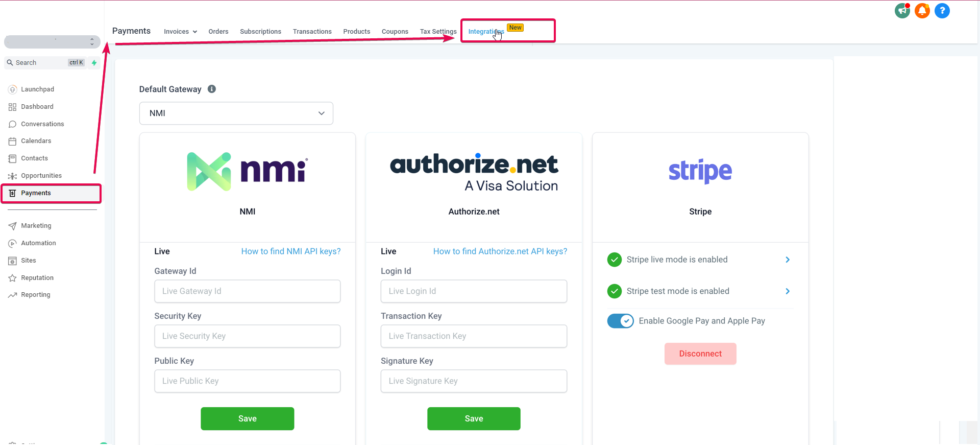Toggle Enable Google Pay and Apple Pay
This screenshot has height=445, width=980.
click(x=620, y=321)
